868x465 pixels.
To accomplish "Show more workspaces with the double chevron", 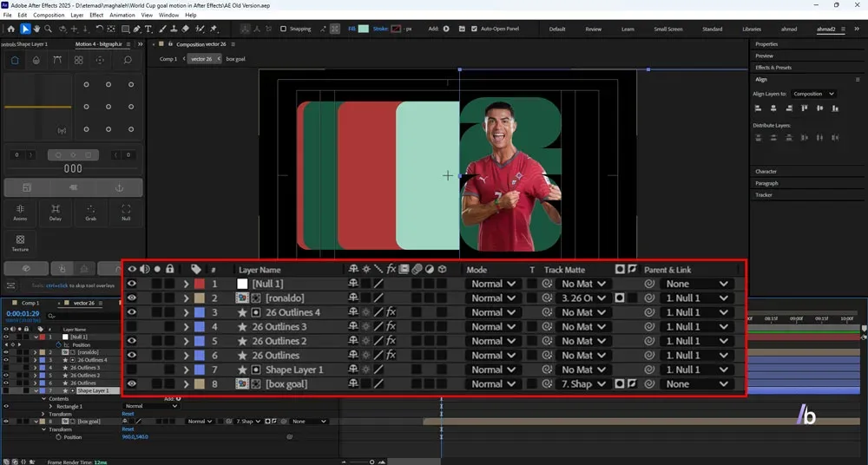I will pos(858,29).
